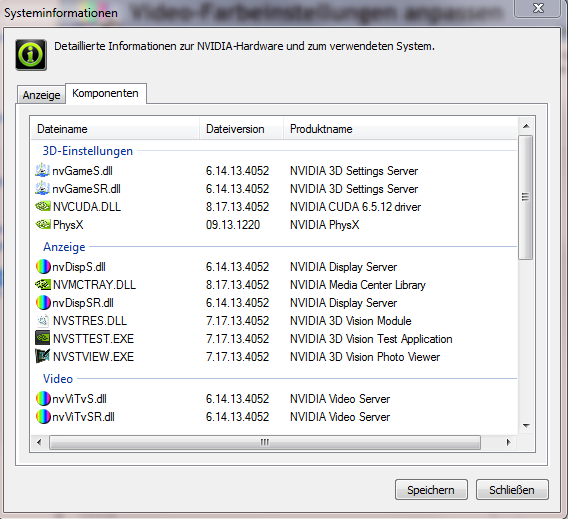Select the Komponenten tab
Image resolution: width=568 pixels, height=519 pixels.
coord(105,93)
